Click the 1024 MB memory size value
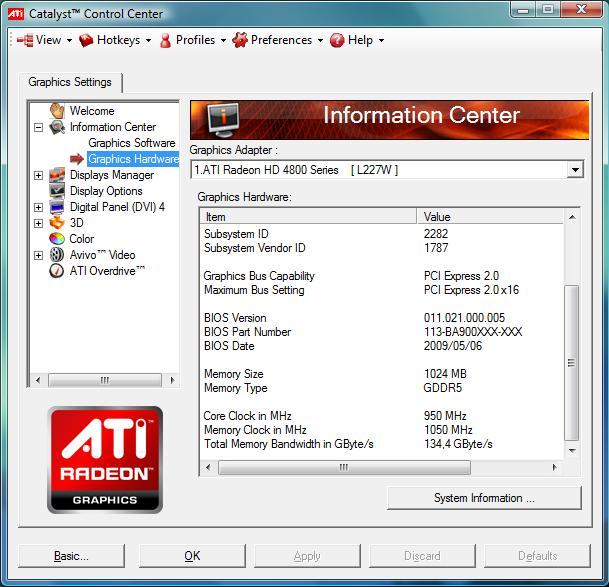 (445, 374)
